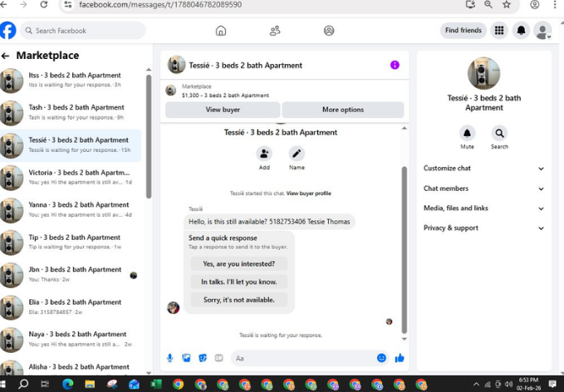The height and width of the screenshot is (392, 564).
Task: Open Windows taskbar search
Action: point(23,384)
